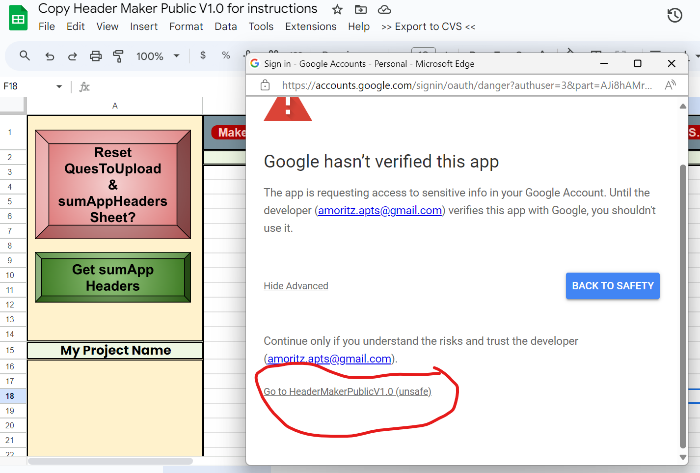Click the Reset QuesToUpload & sumAppHeaders button

113,184
